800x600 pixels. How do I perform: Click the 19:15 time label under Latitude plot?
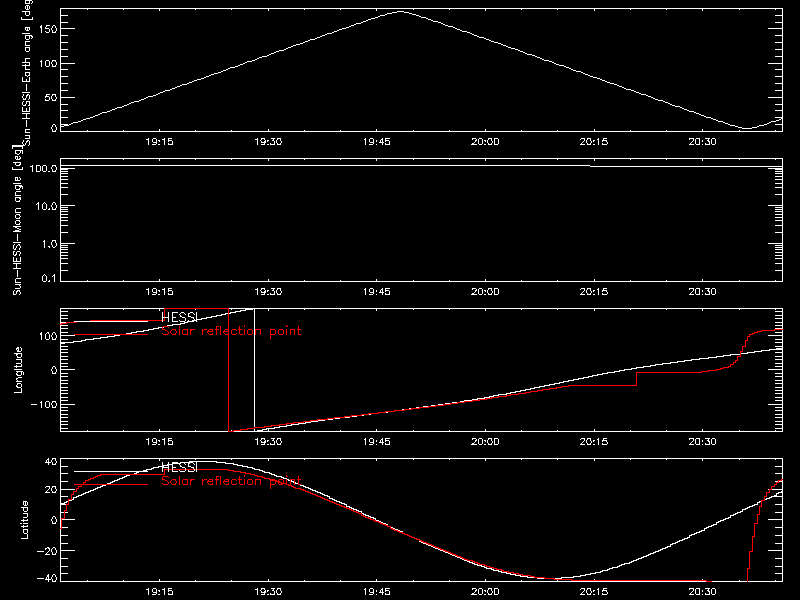[x=159, y=592]
